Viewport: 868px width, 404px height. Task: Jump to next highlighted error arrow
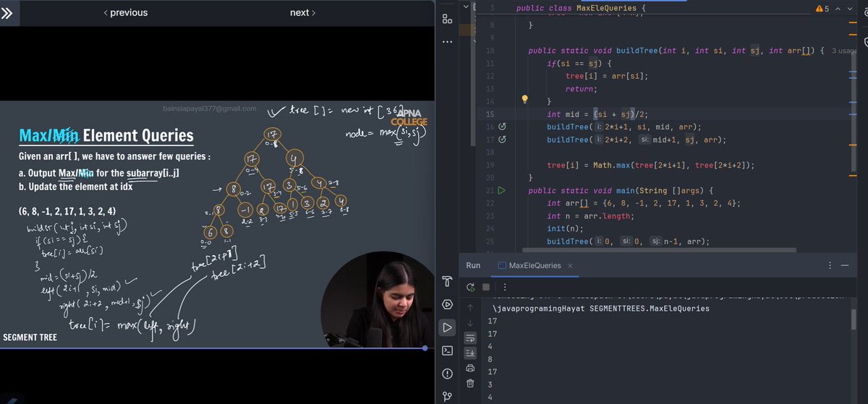tap(851, 8)
